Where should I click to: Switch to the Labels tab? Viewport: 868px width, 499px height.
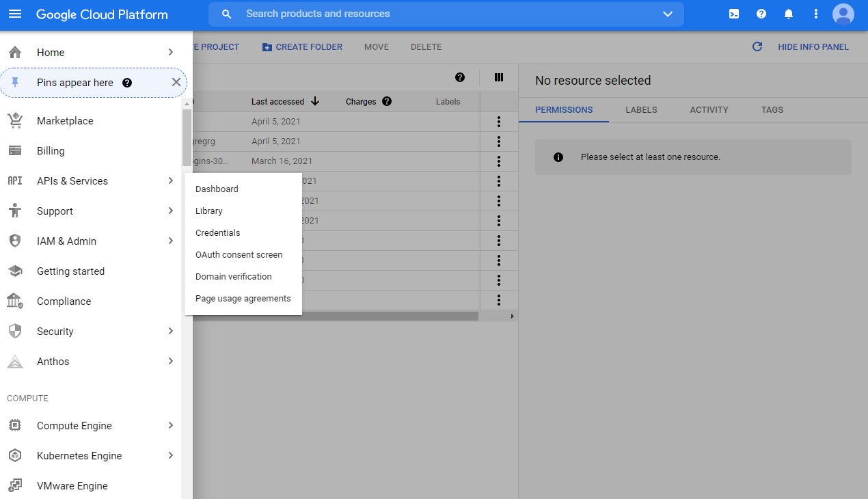point(641,110)
